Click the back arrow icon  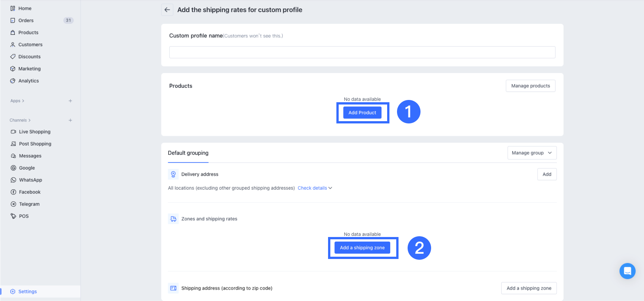coord(167,10)
